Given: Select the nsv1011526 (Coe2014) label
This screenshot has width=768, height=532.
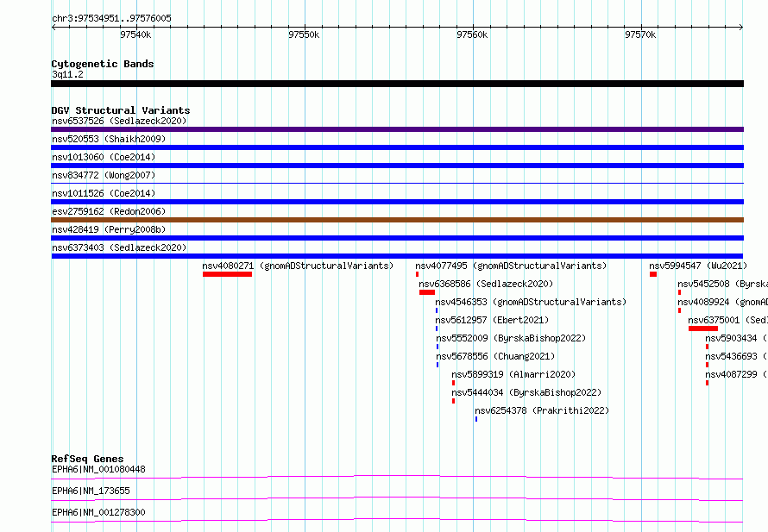Looking at the screenshot, I should pos(104,193).
